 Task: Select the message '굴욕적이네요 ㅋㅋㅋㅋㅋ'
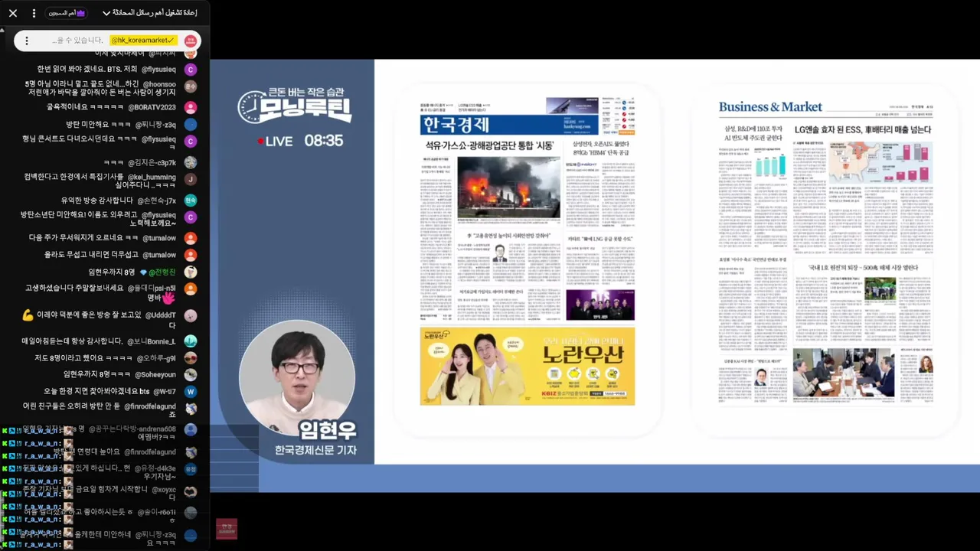click(85, 108)
